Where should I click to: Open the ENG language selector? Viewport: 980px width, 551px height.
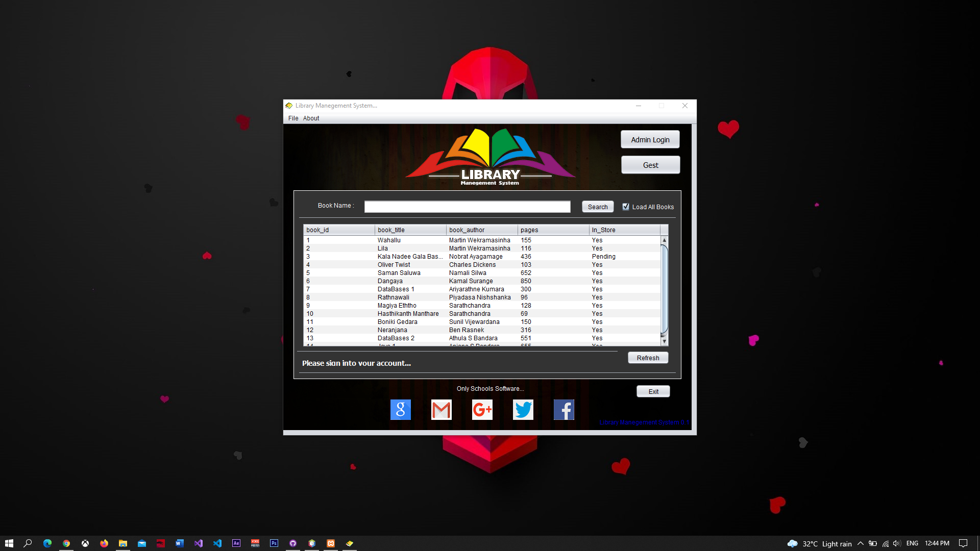(912, 543)
